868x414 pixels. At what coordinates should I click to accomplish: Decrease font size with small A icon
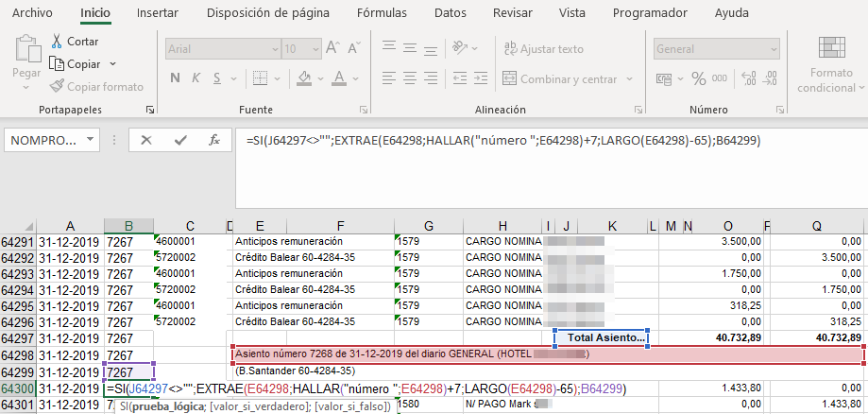(354, 48)
